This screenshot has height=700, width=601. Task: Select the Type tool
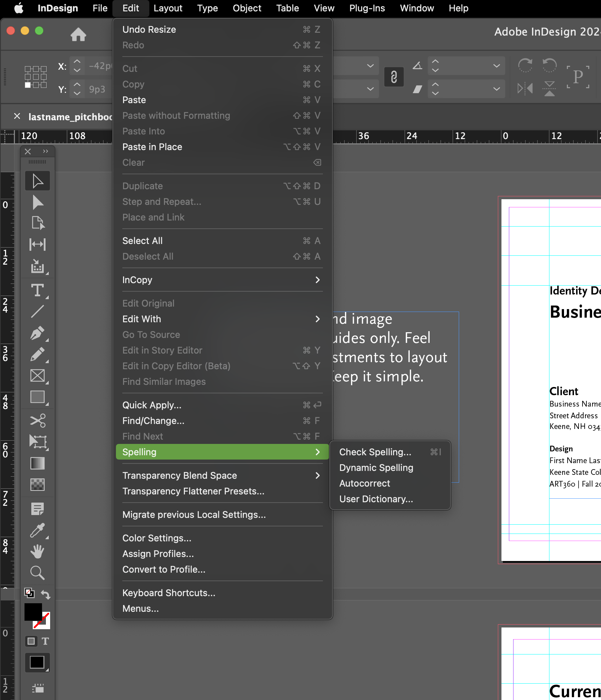tap(37, 291)
